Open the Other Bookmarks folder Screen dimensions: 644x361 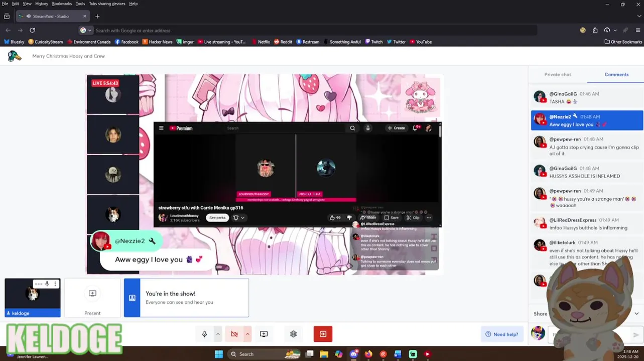click(x=623, y=42)
